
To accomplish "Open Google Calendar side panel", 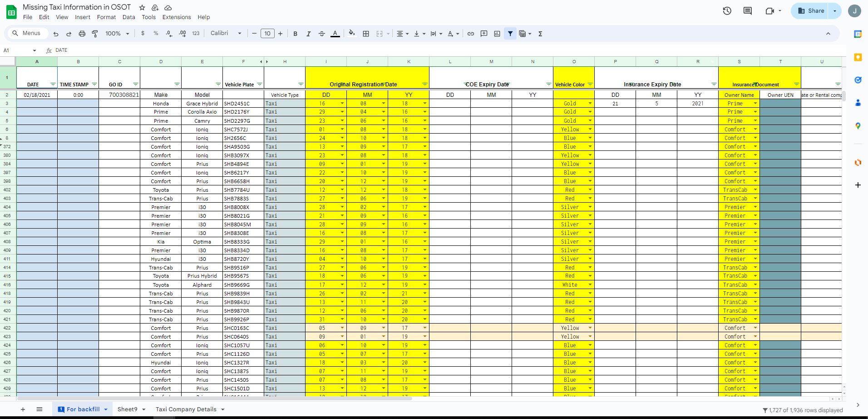I will click(x=858, y=34).
